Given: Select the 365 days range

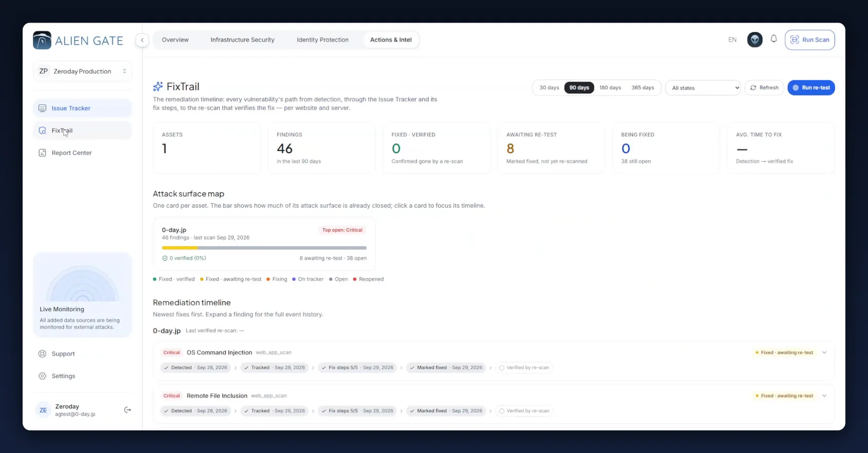Looking at the screenshot, I should (643, 88).
